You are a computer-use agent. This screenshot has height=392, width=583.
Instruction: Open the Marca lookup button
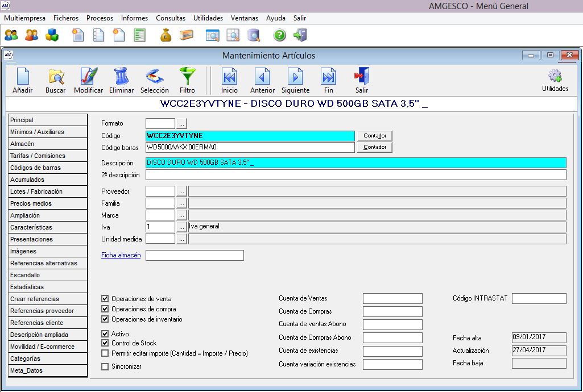[x=181, y=215]
